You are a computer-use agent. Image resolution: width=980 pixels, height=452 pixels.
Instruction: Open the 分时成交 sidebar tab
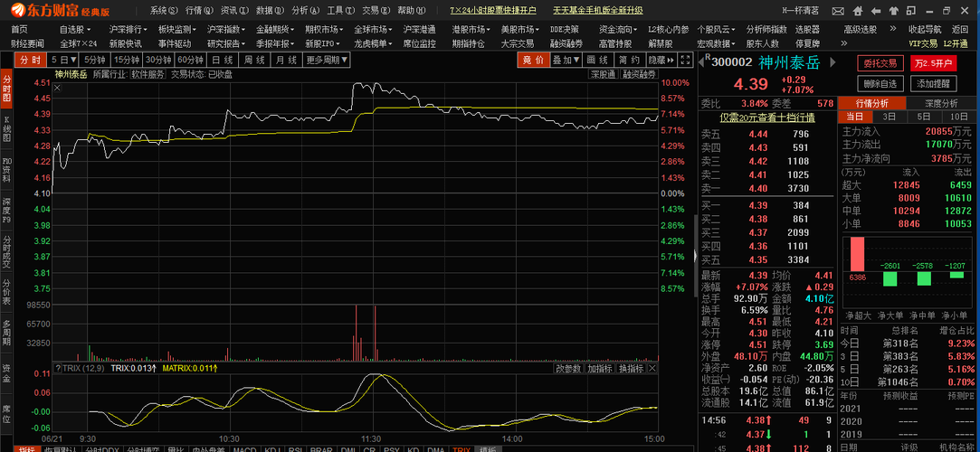pyautogui.click(x=7, y=251)
